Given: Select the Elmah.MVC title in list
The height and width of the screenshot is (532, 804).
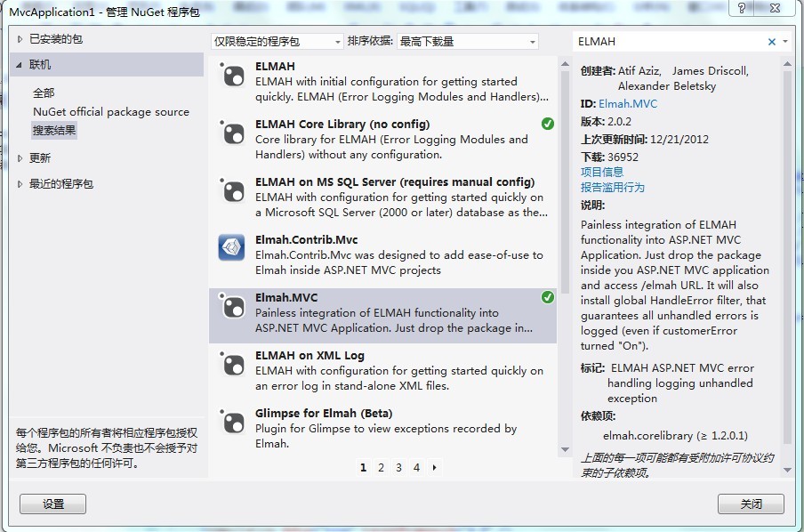Looking at the screenshot, I should [x=286, y=297].
